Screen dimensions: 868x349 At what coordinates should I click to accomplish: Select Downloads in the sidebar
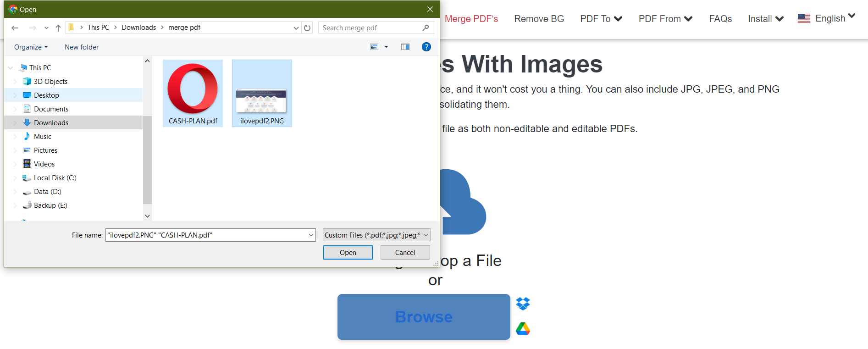51,123
